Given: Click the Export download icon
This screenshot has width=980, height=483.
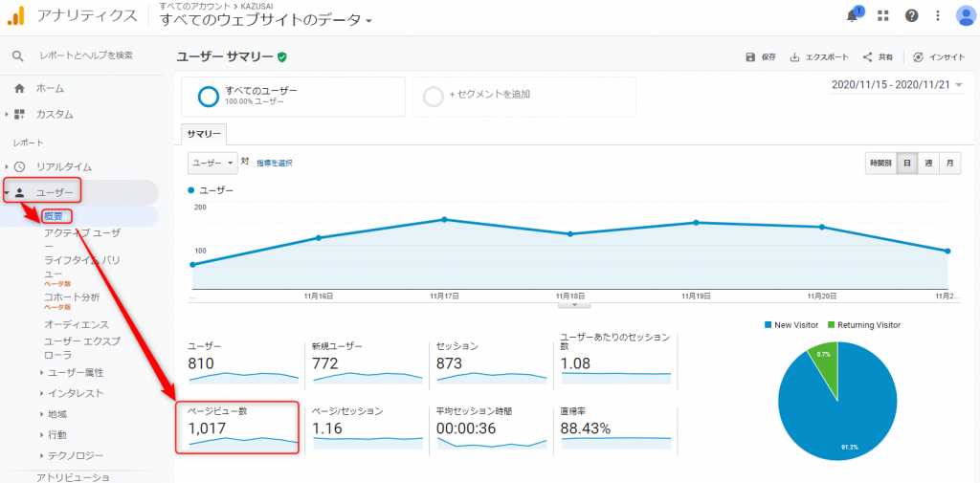Looking at the screenshot, I should (x=795, y=56).
